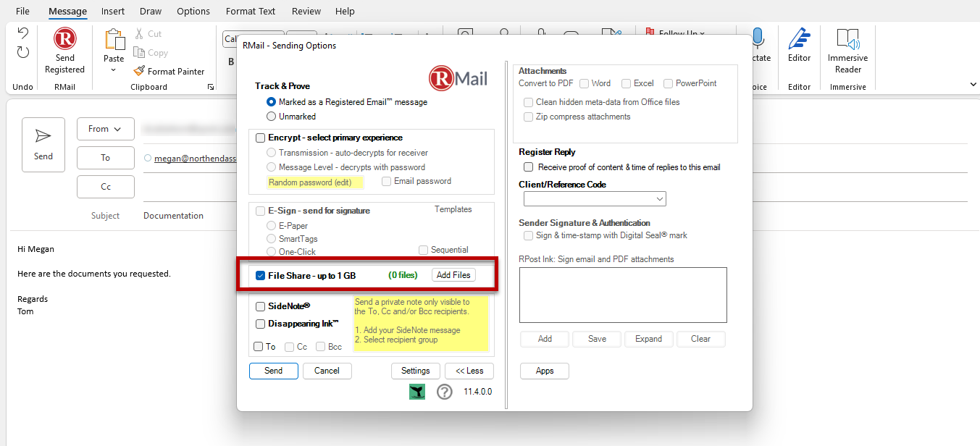Open the Format Text tab
Image resolution: width=980 pixels, height=446 pixels.
tap(251, 11)
